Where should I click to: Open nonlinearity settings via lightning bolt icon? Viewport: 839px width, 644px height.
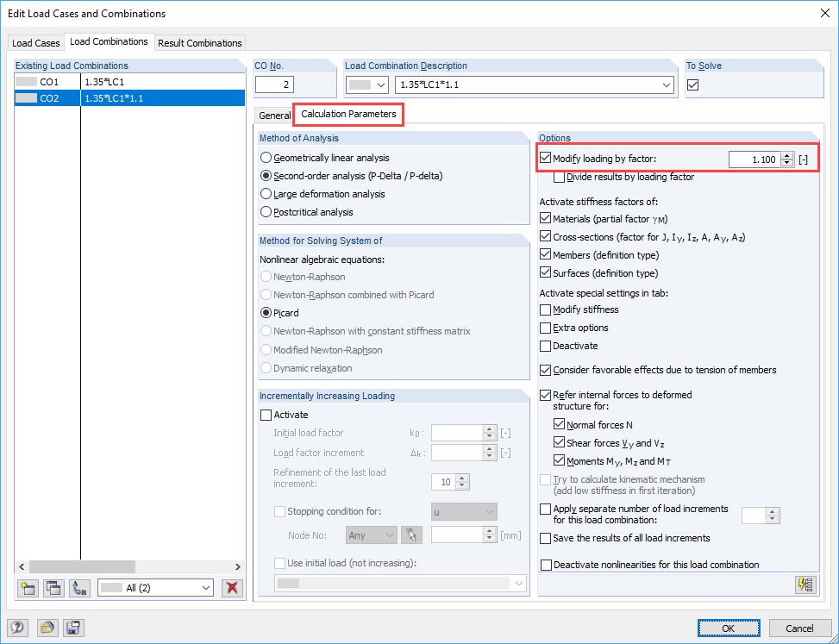tap(805, 585)
